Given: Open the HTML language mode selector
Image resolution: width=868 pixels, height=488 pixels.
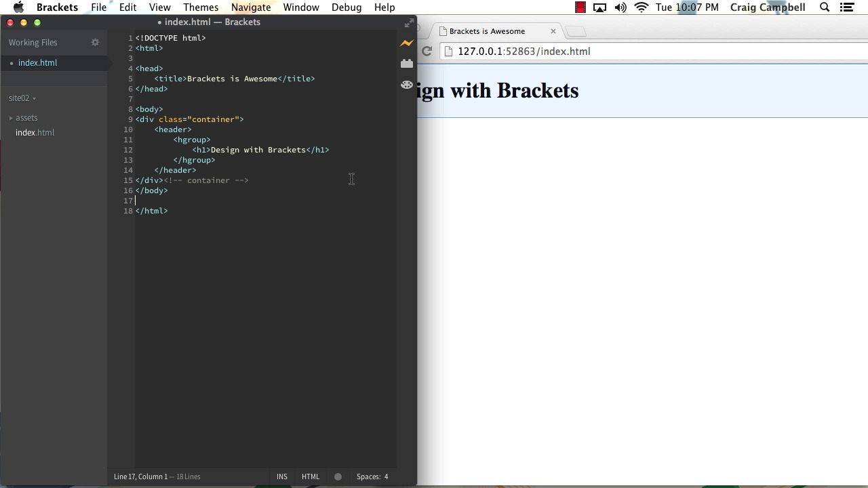Looking at the screenshot, I should click(311, 476).
